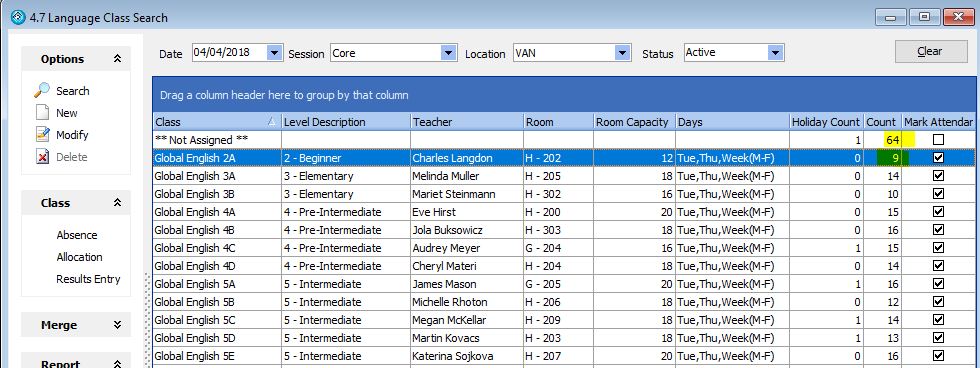Open Allocation in Class panel
Viewport: 980px width, 368px height.
(x=79, y=257)
